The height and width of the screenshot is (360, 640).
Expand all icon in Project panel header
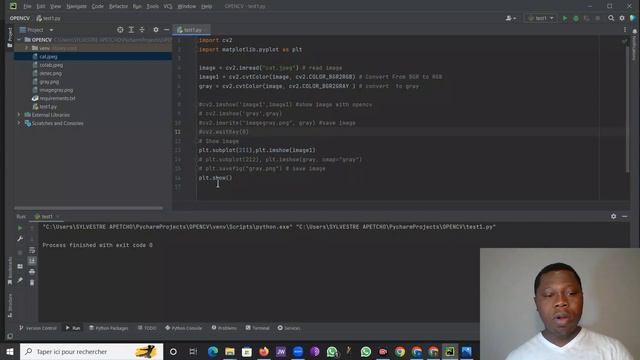click(x=131, y=30)
